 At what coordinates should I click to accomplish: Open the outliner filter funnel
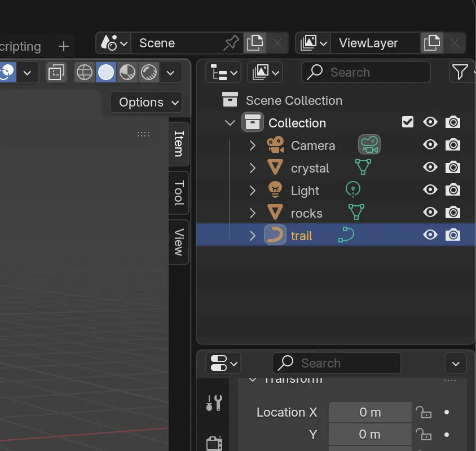tap(460, 72)
